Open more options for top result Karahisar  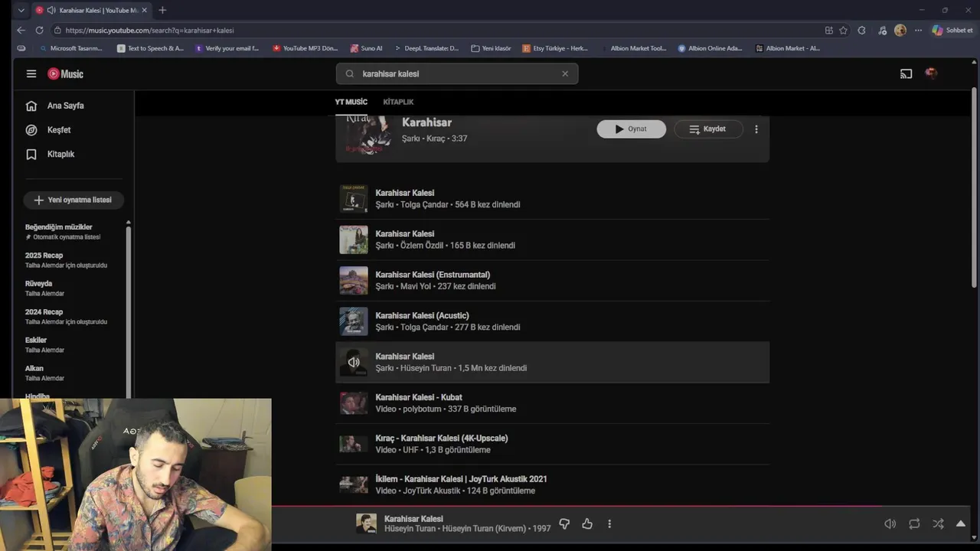coord(756,129)
